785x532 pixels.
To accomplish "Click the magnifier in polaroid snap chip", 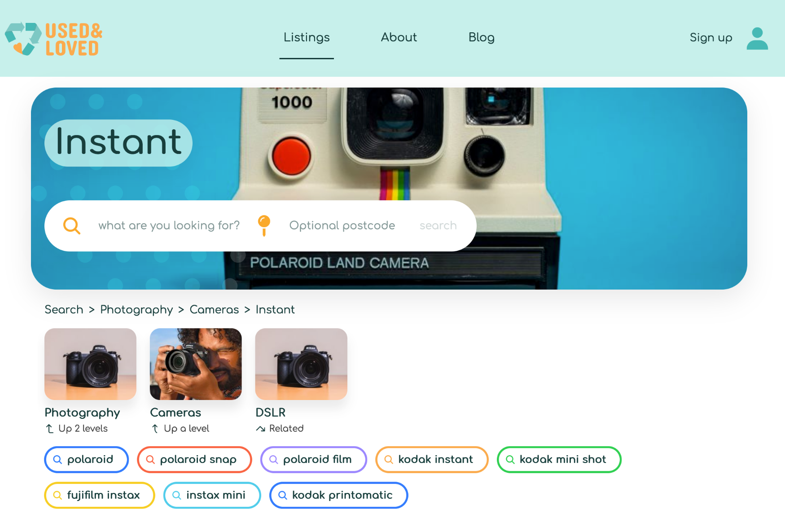I will tap(150, 460).
